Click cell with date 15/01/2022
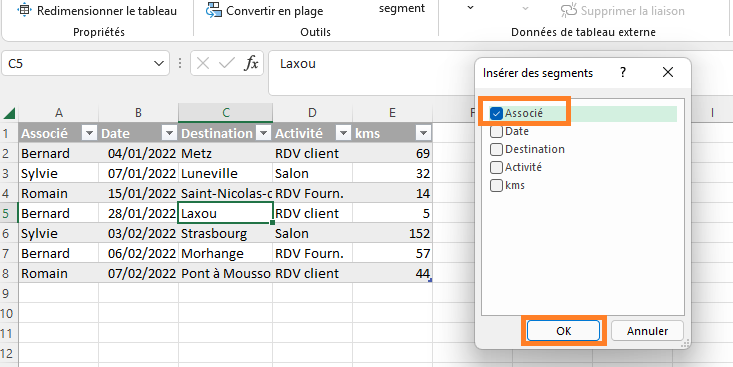 tap(138, 193)
